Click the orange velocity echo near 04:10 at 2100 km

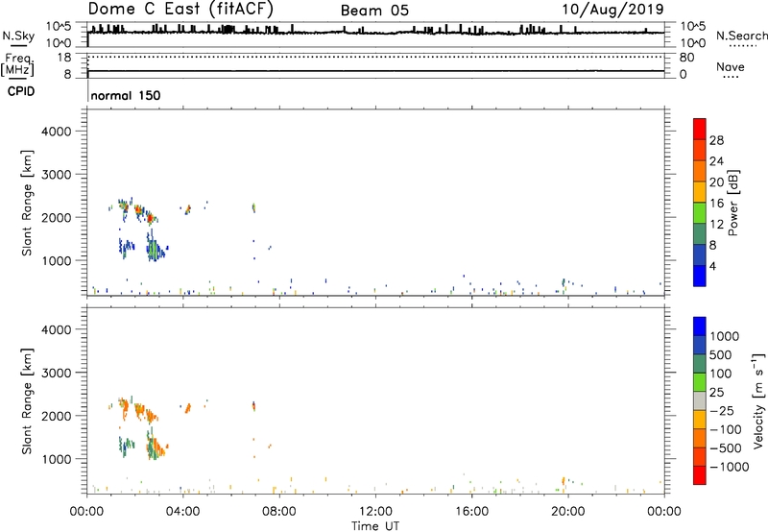[x=187, y=407]
